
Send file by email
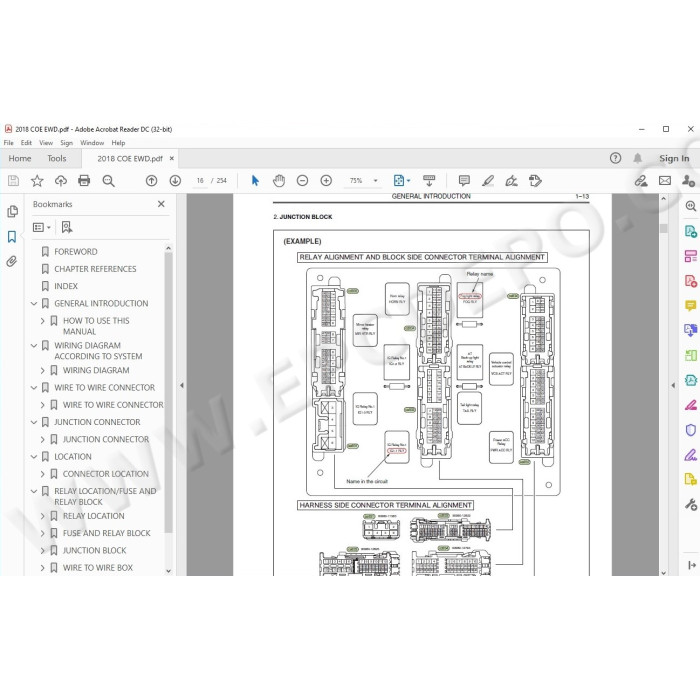point(665,181)
